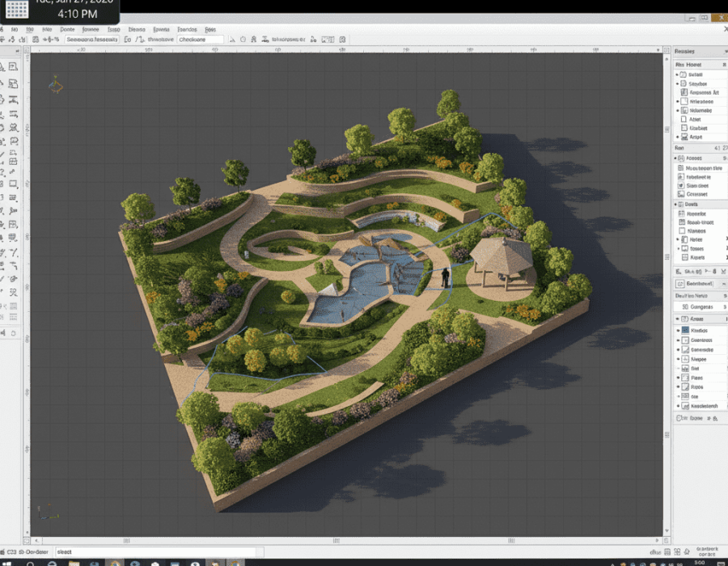Collapse the Doets section in right panel
Screen dimensions: 728x566
click(x=678, y=205)
